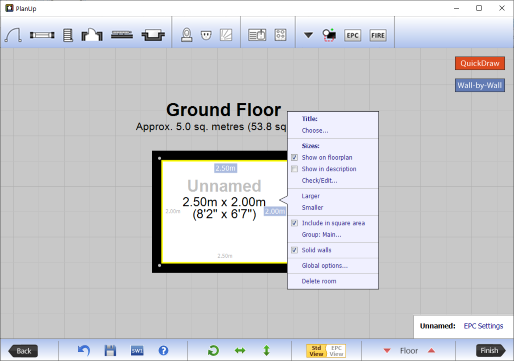
Task: Click the bottom 2.50m dimension label
Action: tap(225, 256)
